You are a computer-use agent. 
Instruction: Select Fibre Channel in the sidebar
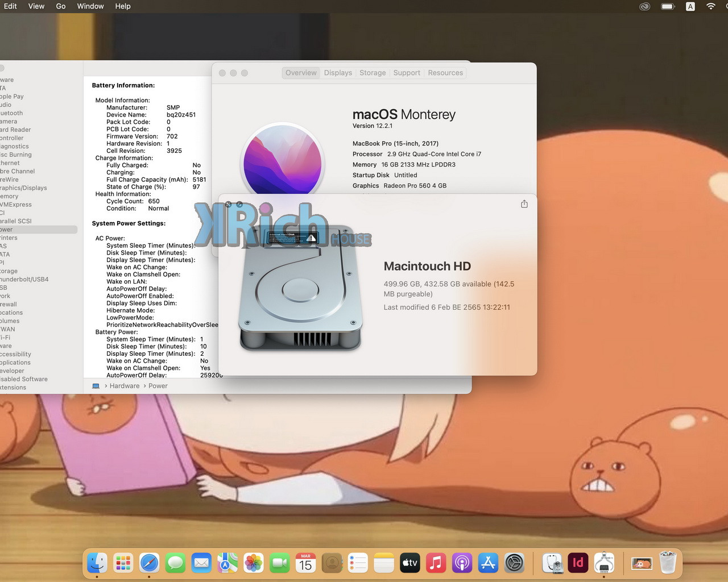click(x=18, y=171)
